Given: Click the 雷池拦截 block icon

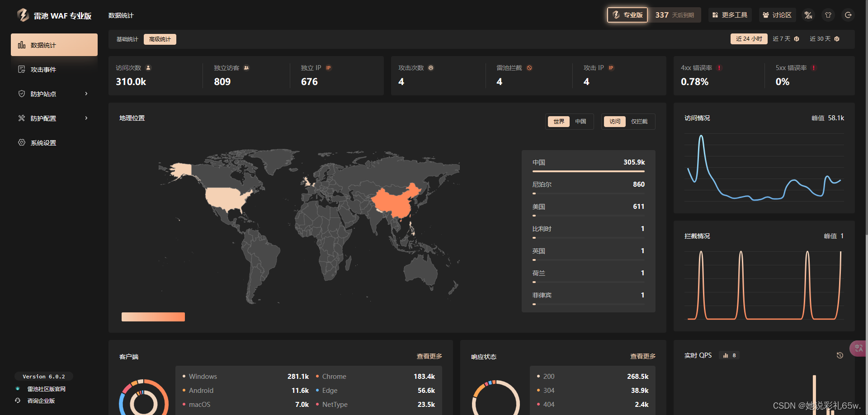Looking at the screenshot, I should coord(529,68).
